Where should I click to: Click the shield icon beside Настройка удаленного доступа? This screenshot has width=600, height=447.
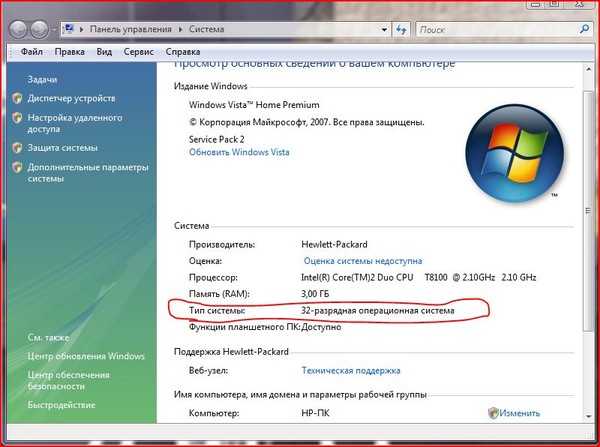pos(17,118)
